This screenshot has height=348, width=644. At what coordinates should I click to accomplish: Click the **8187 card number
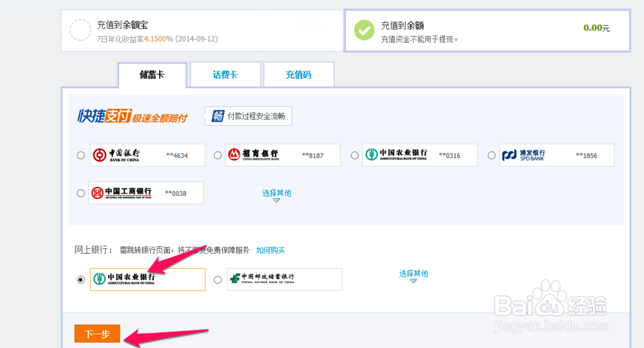[x=312, y=155]
